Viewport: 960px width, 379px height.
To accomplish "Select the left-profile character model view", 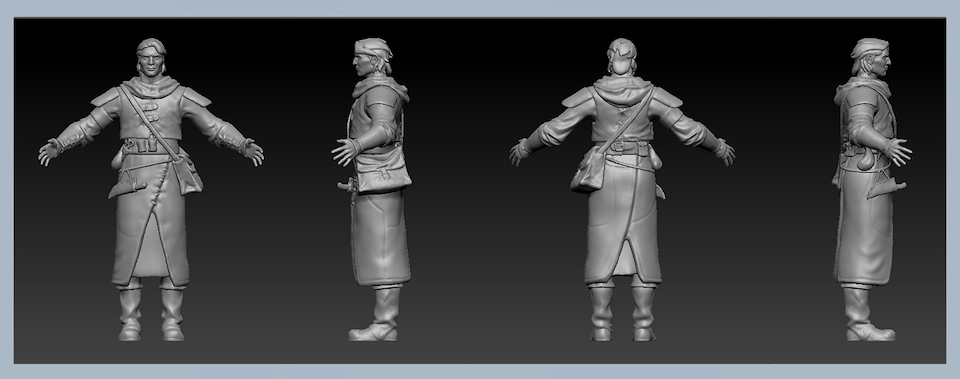I will pyautogui.click(x=372, y=189).
